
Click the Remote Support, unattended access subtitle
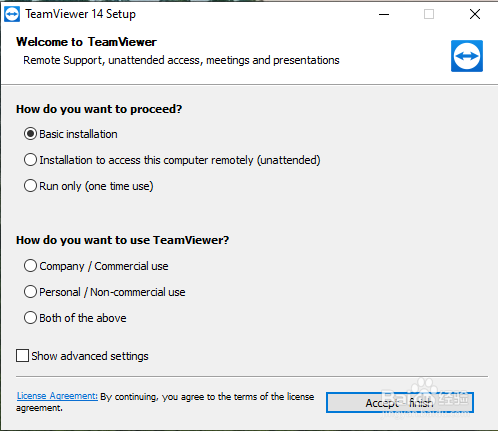point(181,60)
